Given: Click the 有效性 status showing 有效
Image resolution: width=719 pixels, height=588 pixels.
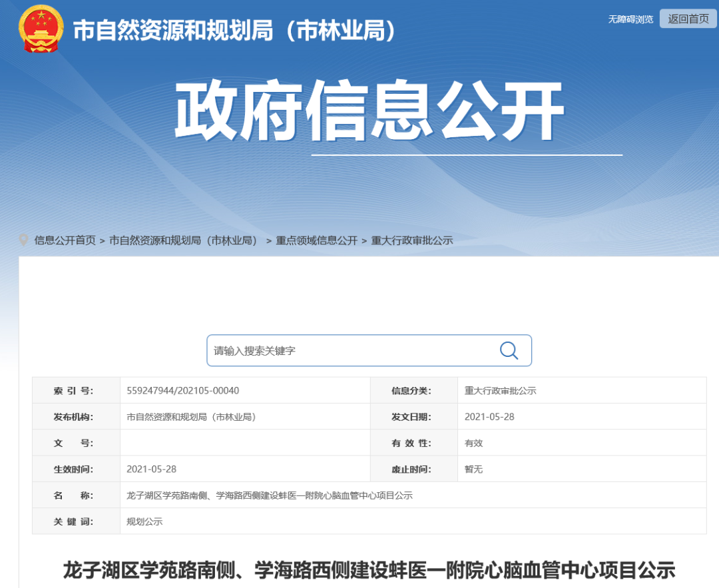Looking at the screenshot, I should (x=473, y=443).
